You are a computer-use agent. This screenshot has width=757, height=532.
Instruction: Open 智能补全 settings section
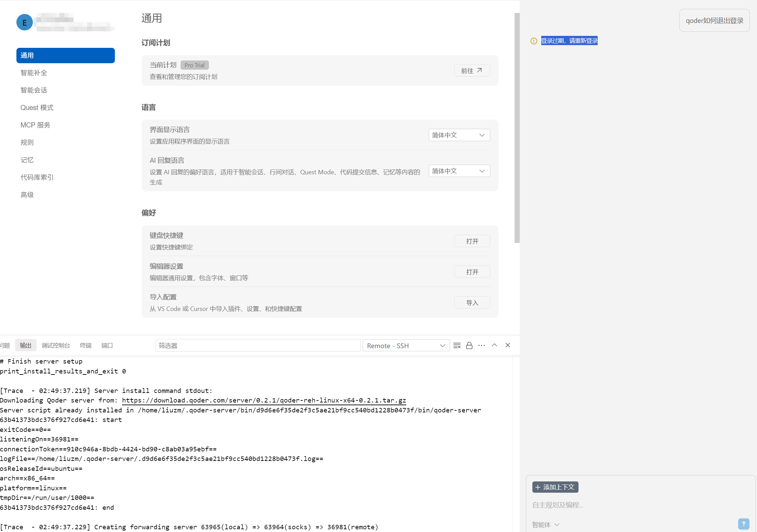(34, 73)
